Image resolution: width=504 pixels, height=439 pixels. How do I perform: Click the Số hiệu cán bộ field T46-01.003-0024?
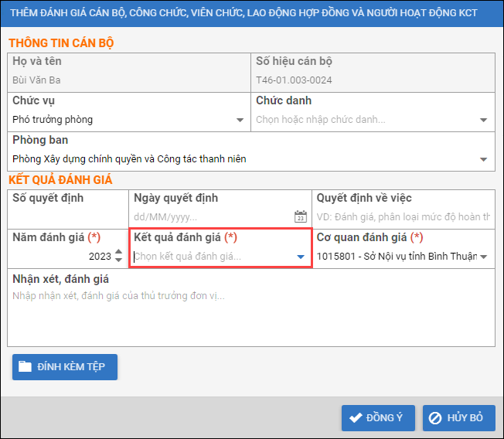tap(373, 80)
